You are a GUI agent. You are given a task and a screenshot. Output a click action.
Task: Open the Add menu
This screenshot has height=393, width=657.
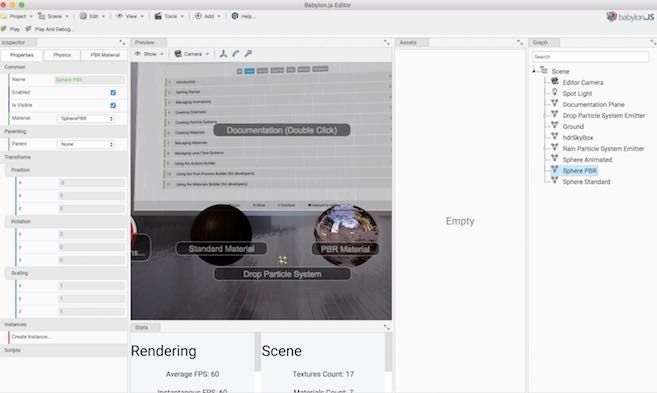click(208, 16)
